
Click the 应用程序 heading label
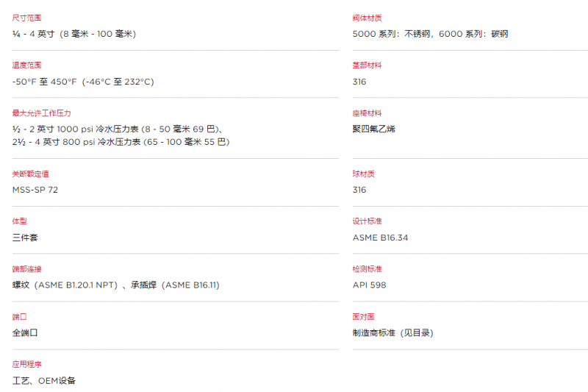pyautogui.click(x=26, y=364)
